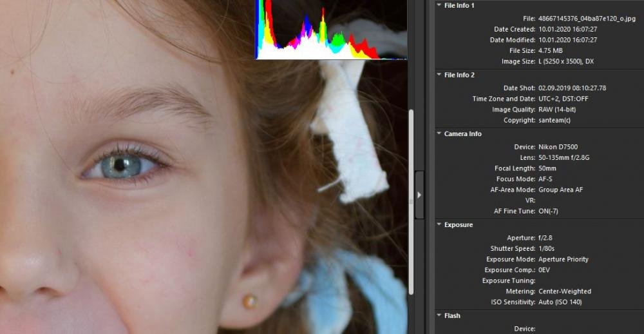Select AF Fine Tune value ON(-7)
This screenshot has width=644, height=334.
[x=548, y=211]
